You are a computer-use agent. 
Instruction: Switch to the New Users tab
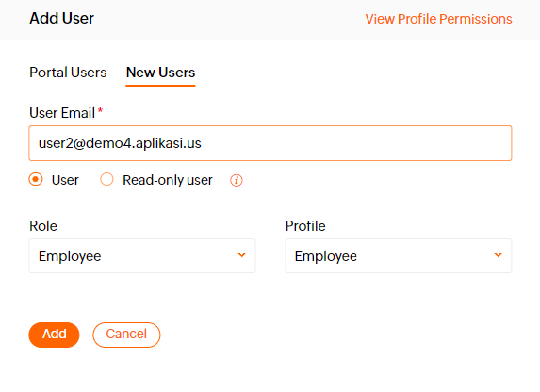pos(160,73)
